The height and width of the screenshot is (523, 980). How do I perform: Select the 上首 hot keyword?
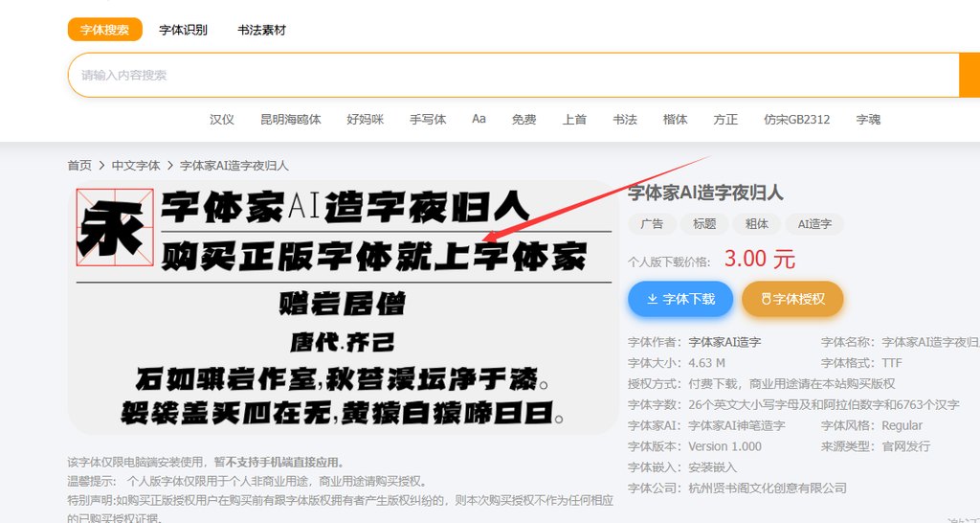coord(574,120)
